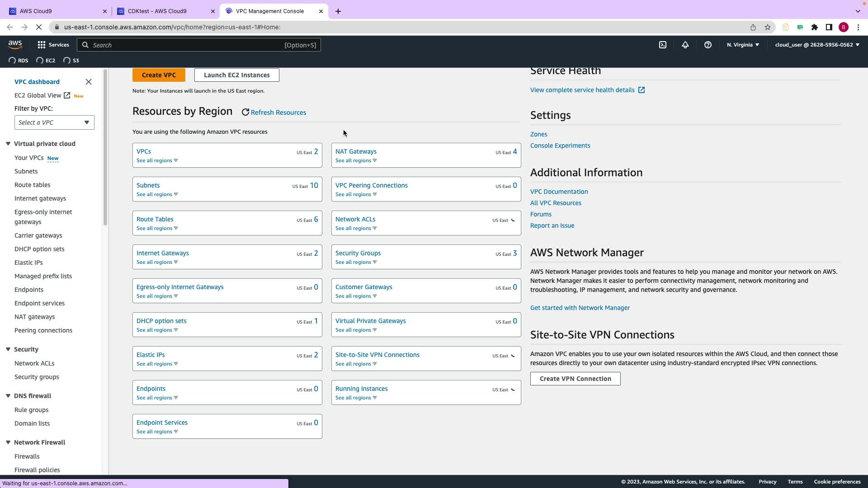Collapse the DNS firewall section
The height and width of the screenshot is (488, 868).
[x=8, y=396]
